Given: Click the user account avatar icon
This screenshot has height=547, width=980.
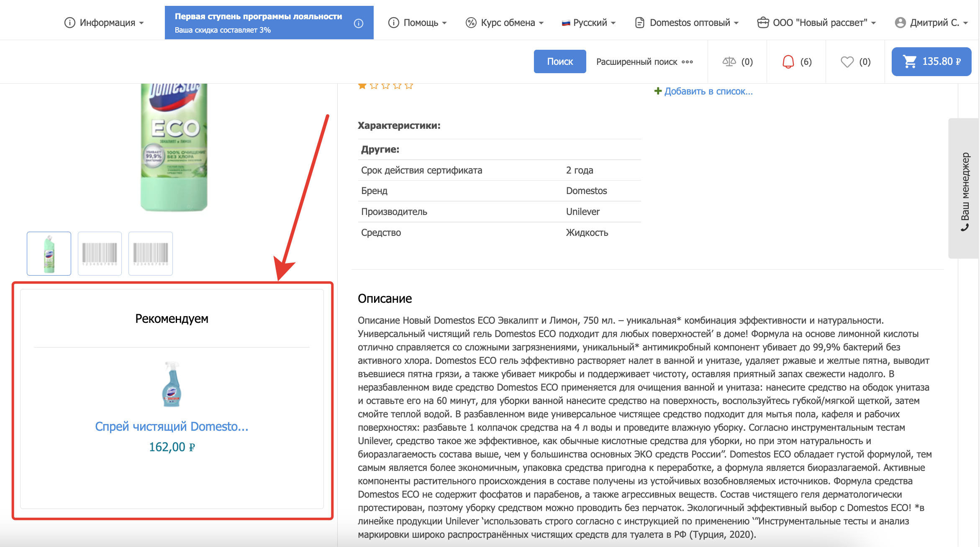Looking at the screenshot, I should (900, 23).
